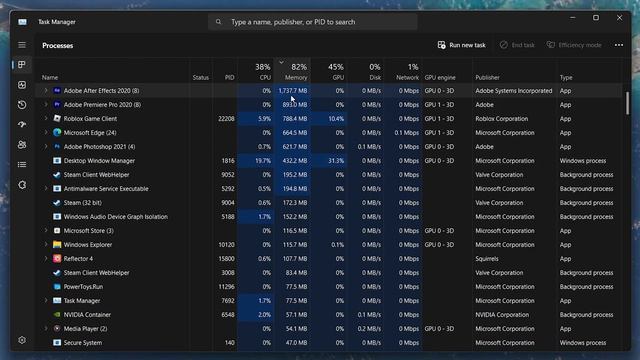The height and width of the screenshot is (360, 640).
Task: Click the Microsoft Edge process icon
Action: pyautogui.click(x=57, y=133)
